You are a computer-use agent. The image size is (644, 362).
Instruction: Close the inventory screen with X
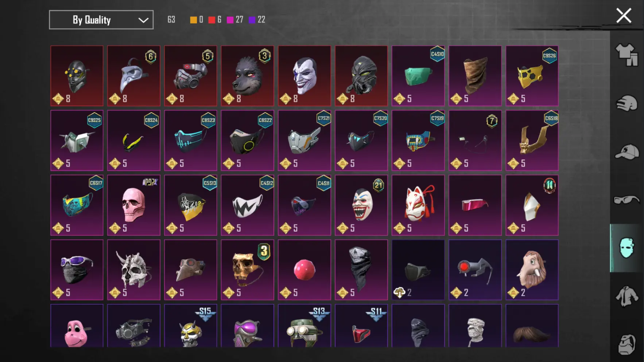coord(624,16)
